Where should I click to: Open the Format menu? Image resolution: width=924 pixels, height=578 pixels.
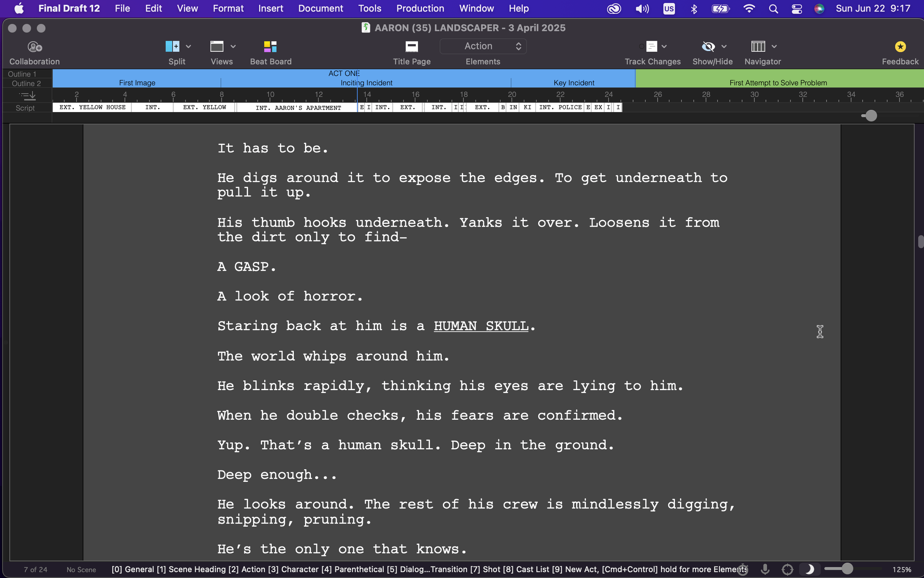click(228, 9)
